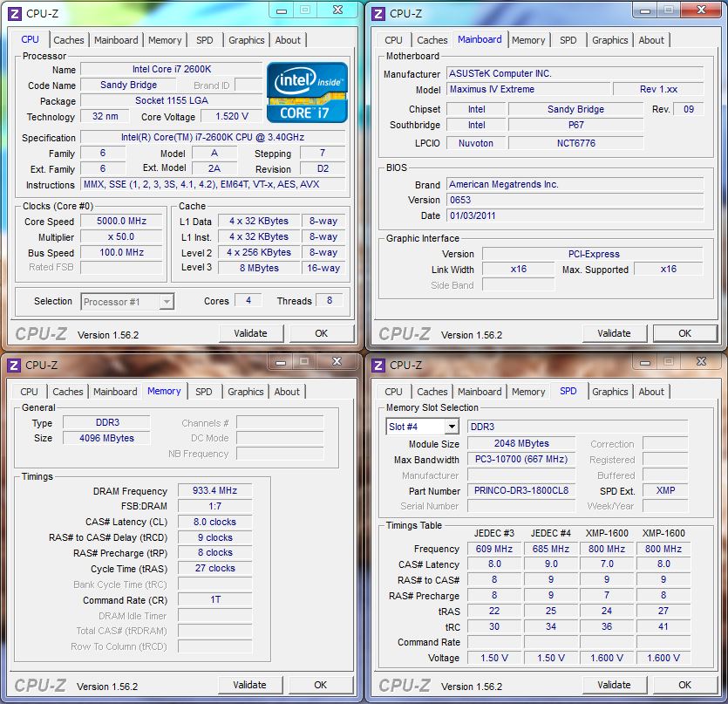Click the Core Voltage value '1.520 V'
Image resolution: width=728 pixels, height=704 pixels.
(232, 116)
